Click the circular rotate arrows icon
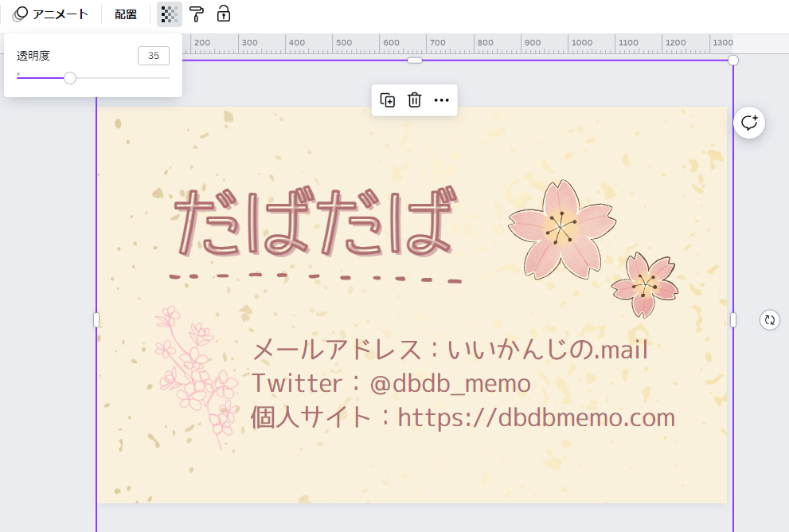 pyautogui.click(x=769, y=320)
